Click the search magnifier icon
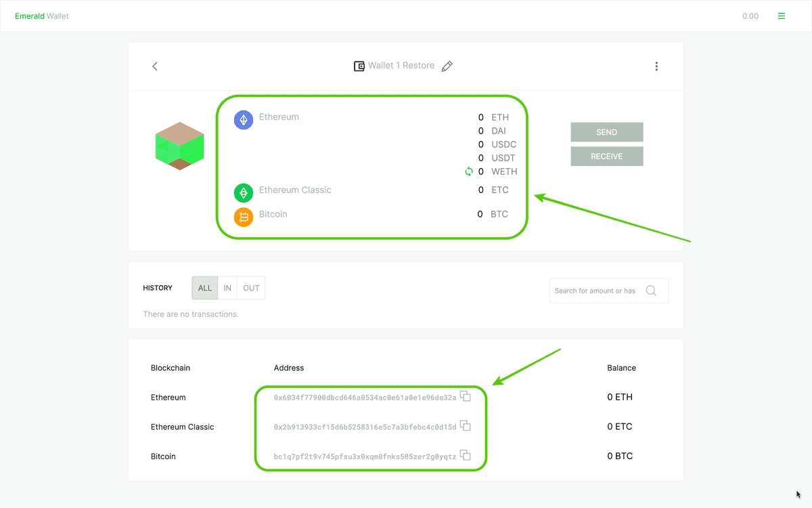812x508 pixels. (651, 290)
